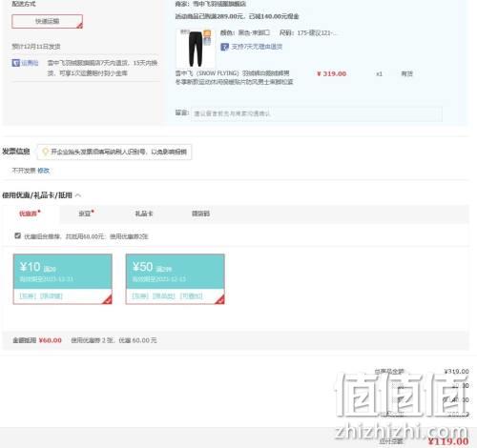Click the 运费险 shipping insurance icon
The image size is (477, 448).
pos(16,63)
